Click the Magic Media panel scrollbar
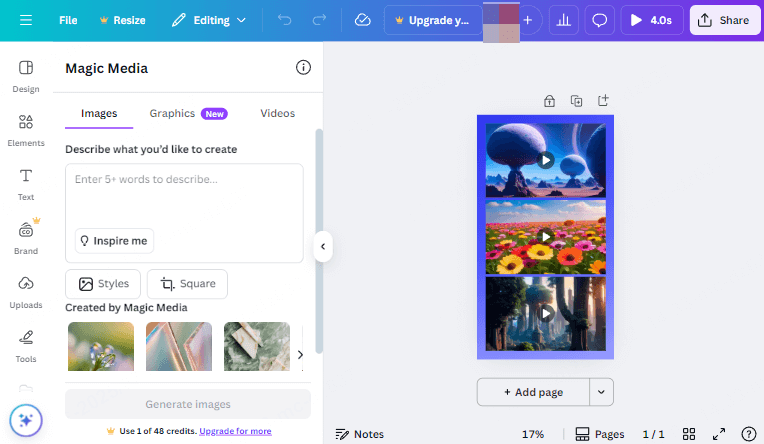Image resolution: width=764 pixels, height=444 pixels. click(319, 241)
